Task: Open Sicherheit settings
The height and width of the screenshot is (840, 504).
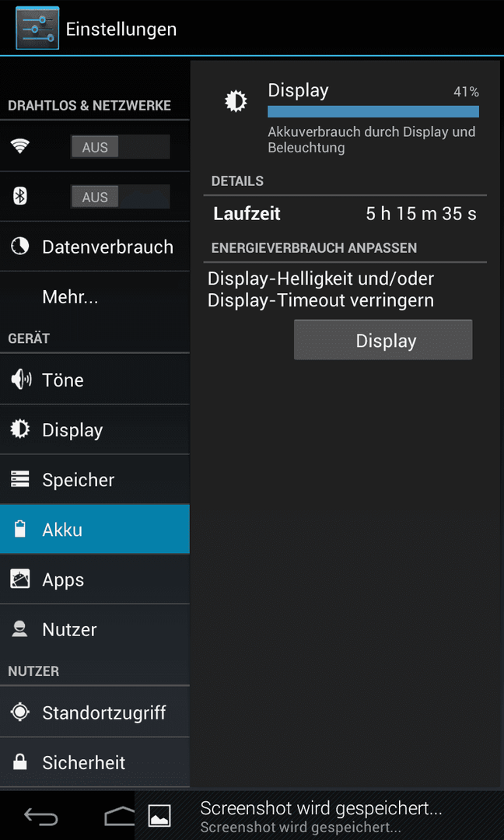Action: [95, 762]
